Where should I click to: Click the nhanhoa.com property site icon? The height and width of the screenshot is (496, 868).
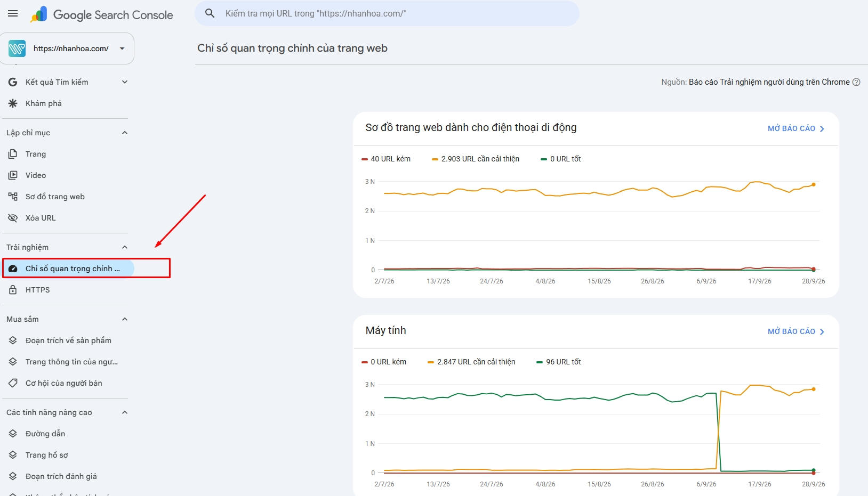(17, 48)
